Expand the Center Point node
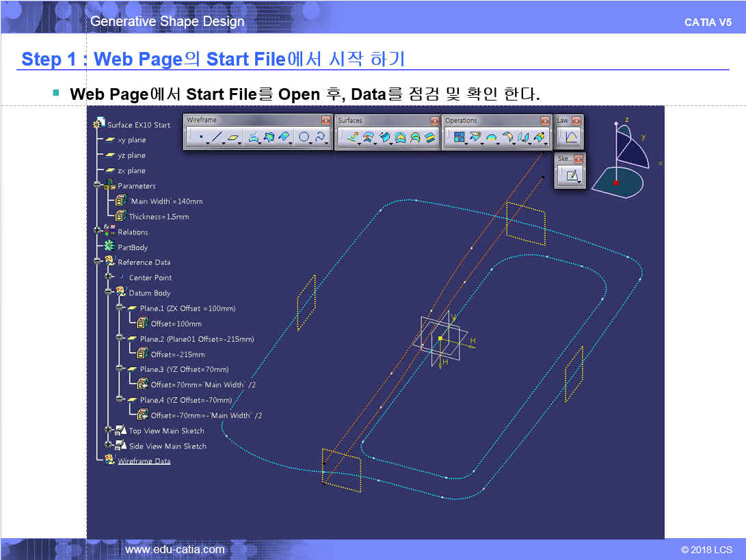The image size is (746, 560). point(108,278)
